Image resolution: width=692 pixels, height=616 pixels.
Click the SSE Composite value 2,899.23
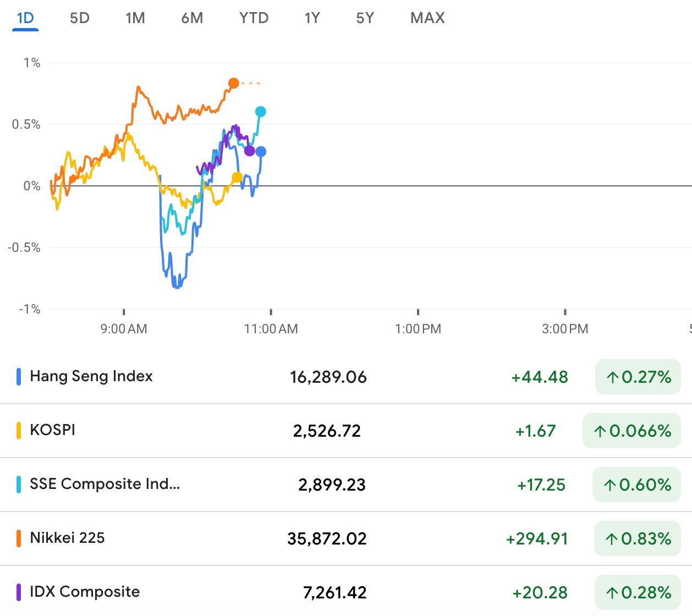(x=332, y=485)
